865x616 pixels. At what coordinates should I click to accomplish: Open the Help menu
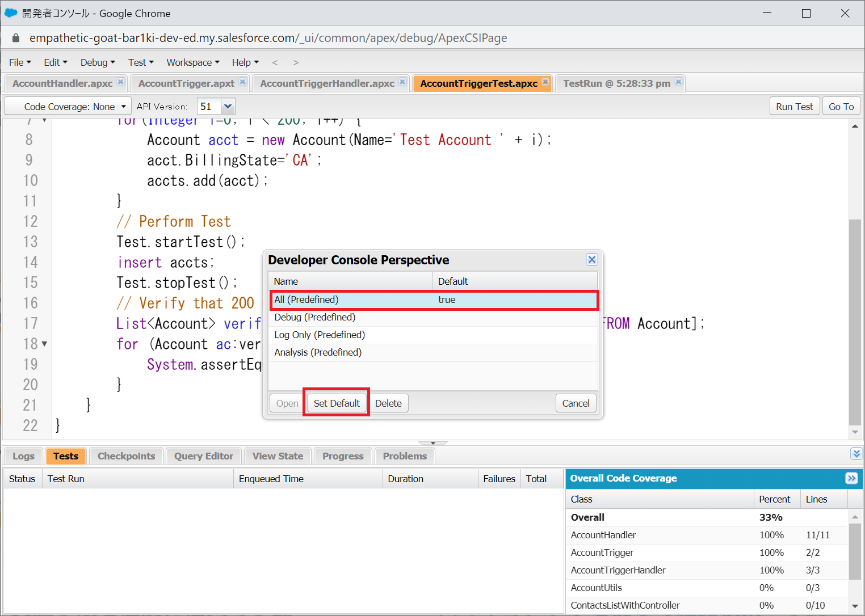coord(245,62)
